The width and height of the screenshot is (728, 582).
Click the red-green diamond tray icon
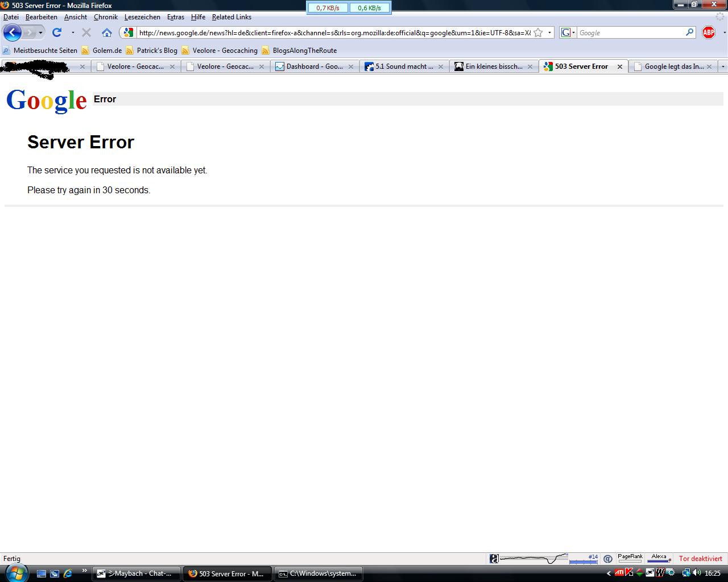coord(639,573)
